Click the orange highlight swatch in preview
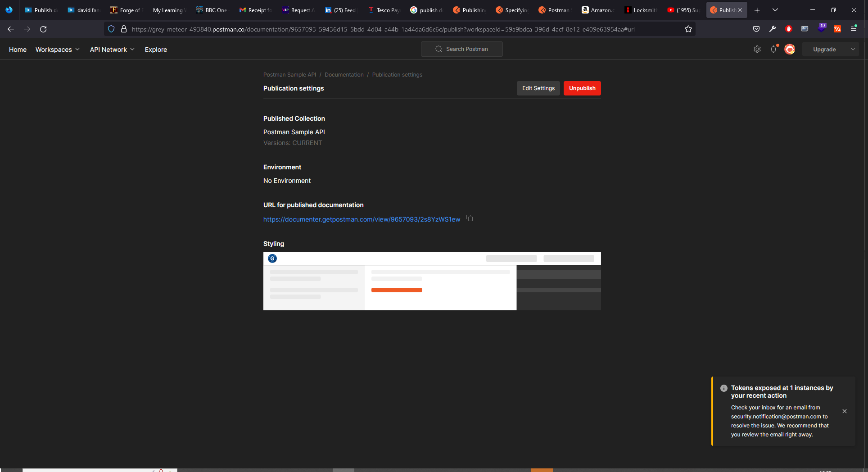 [x=397, y=290]
